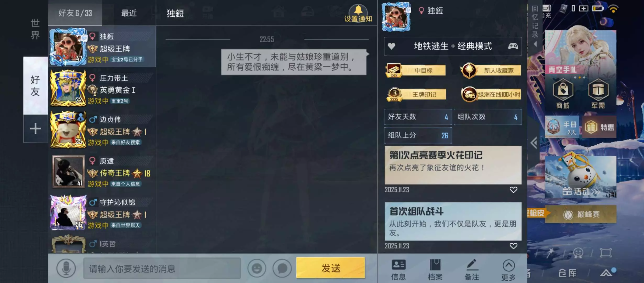Image resolution: width=644 pixels, height=283 pixels.
Task: Switch to the 最近 tab
Action: [x=129, y=13]
